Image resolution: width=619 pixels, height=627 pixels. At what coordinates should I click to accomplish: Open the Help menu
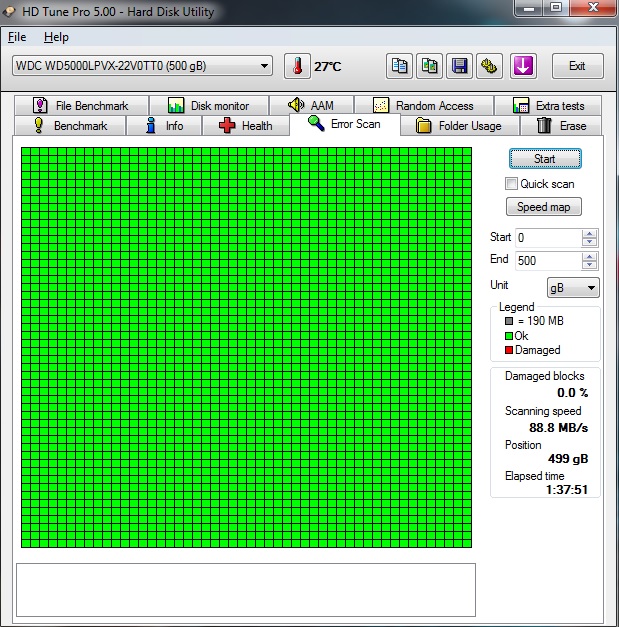56,37
